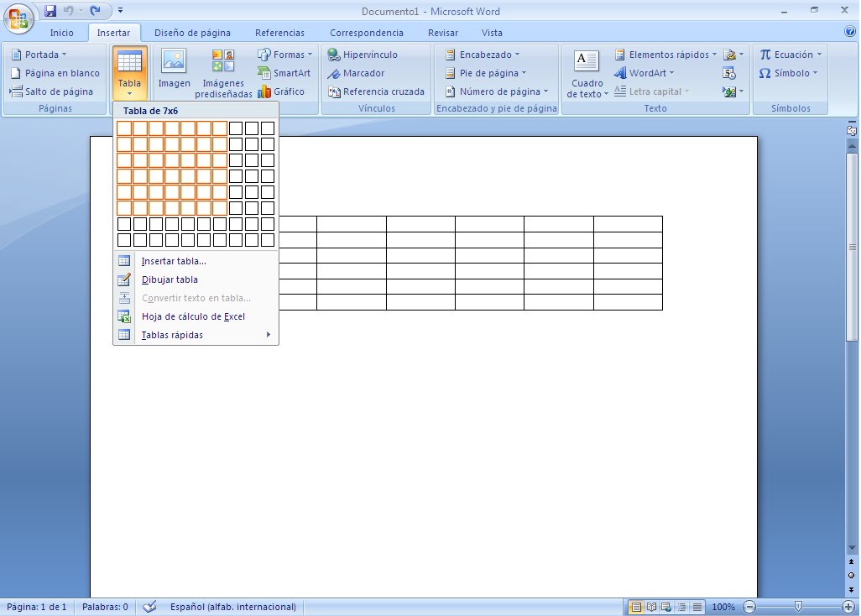Insert a SmartArt graphic
Viewport: 861px width, 616px height.
coord(284,73)
